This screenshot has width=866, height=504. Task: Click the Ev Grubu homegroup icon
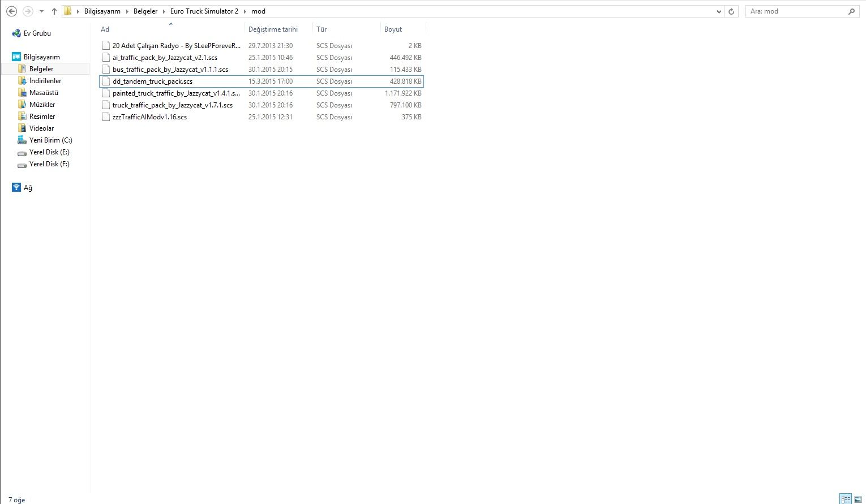click(x=16, y=33)
